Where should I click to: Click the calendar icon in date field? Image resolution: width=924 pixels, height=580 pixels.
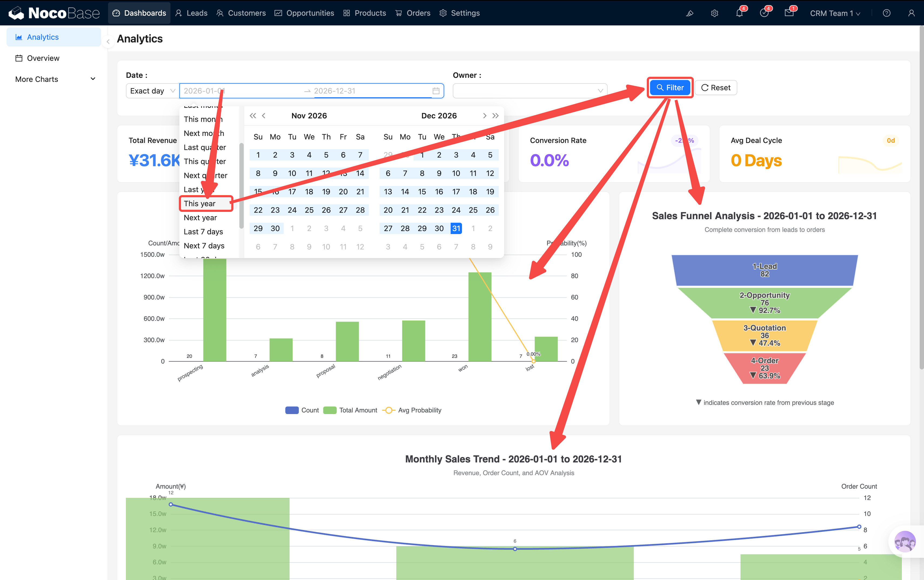(436, 91)
